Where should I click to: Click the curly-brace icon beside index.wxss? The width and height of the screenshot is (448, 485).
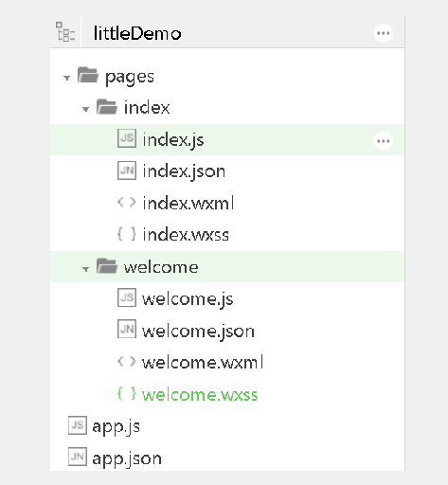(x=127, y=234)
